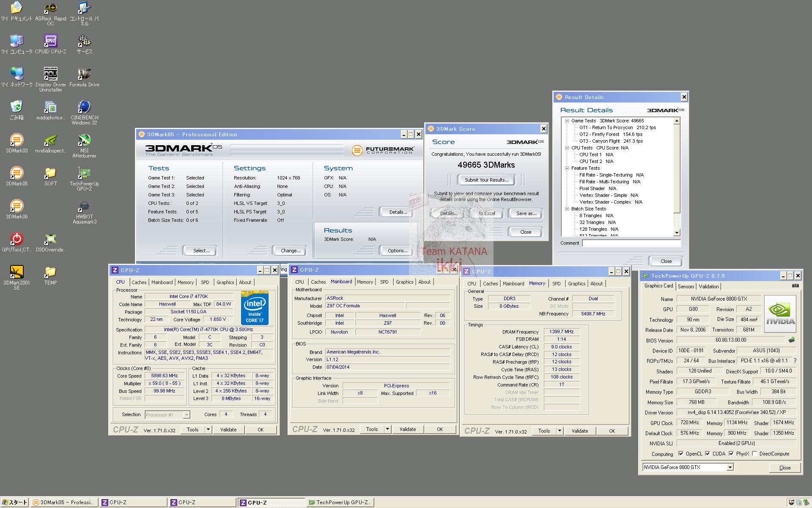Open Validation tab in GPU-Z
Image resolution: width=812 pixels, height=508 pixels.
coord(708,287)
